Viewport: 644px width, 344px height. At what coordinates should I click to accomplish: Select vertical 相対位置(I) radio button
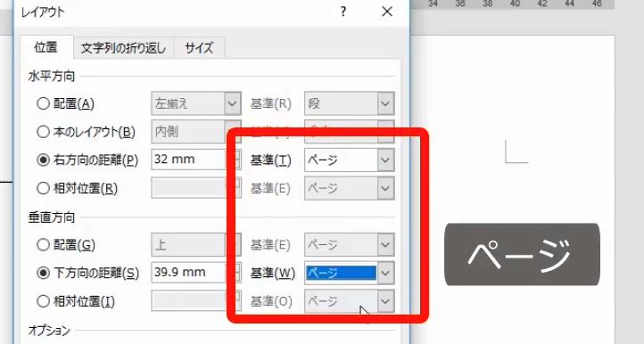point(43,301)
